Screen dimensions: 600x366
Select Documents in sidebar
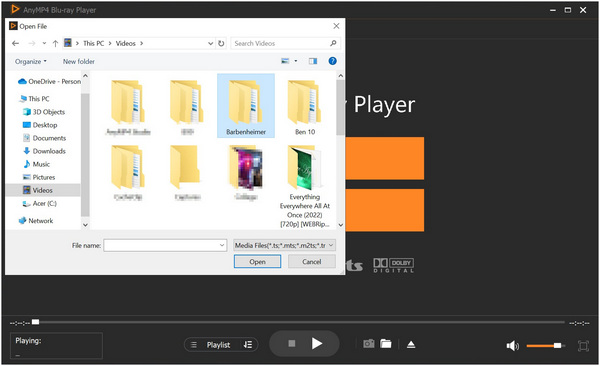[x=44, y=138]
